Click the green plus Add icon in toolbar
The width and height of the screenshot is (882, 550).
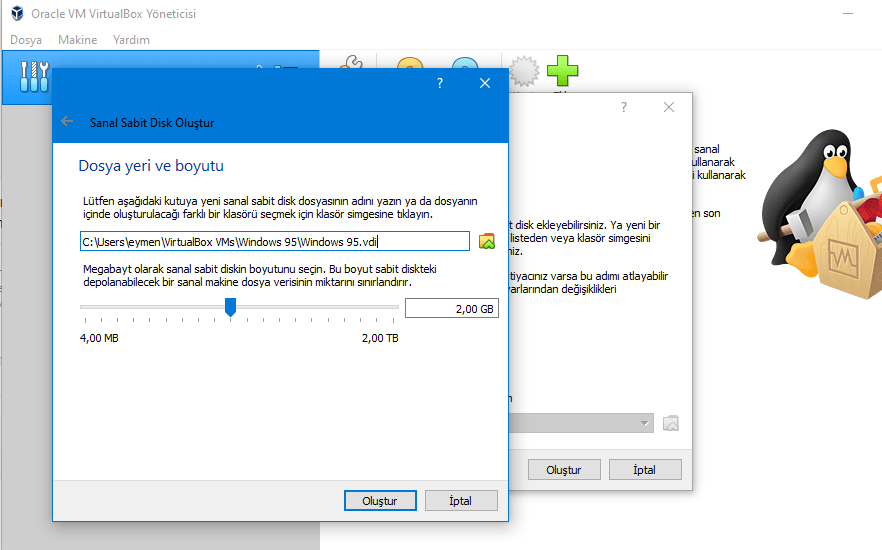[562, 71]
